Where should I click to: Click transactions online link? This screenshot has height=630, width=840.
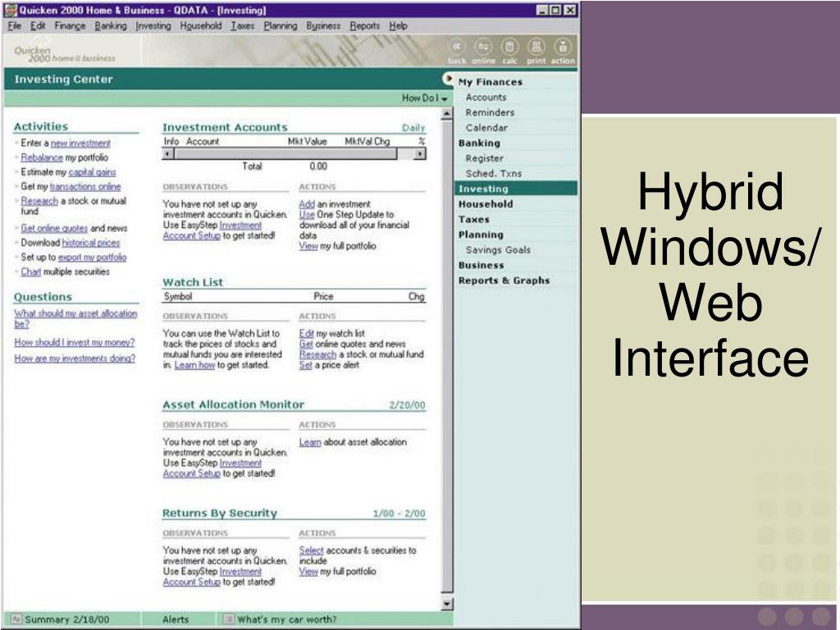coord(85,186)
